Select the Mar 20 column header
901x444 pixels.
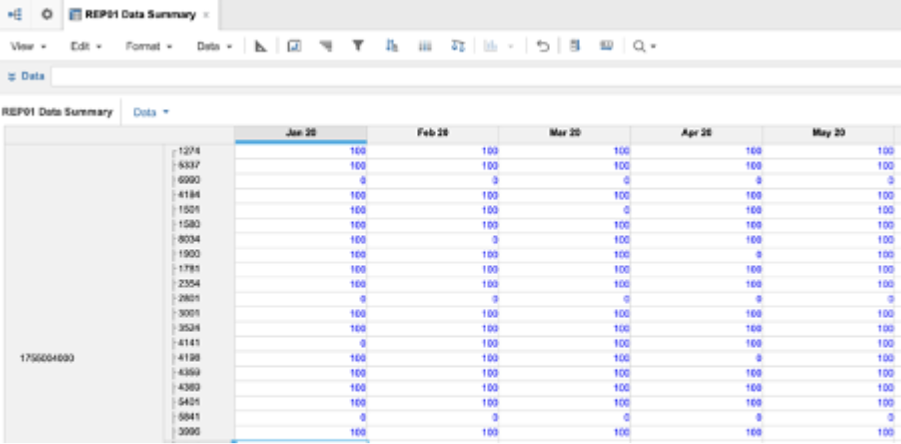click(x=564, y=133)
